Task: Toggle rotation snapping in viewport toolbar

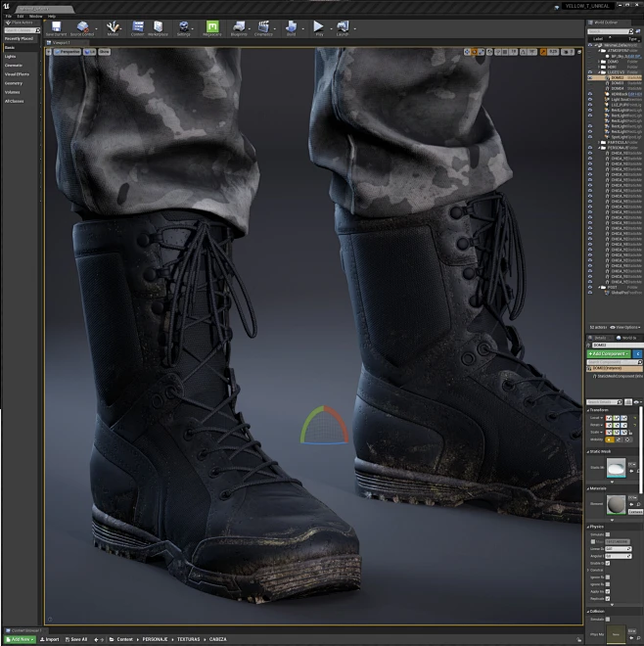Action: coord(524,52)
